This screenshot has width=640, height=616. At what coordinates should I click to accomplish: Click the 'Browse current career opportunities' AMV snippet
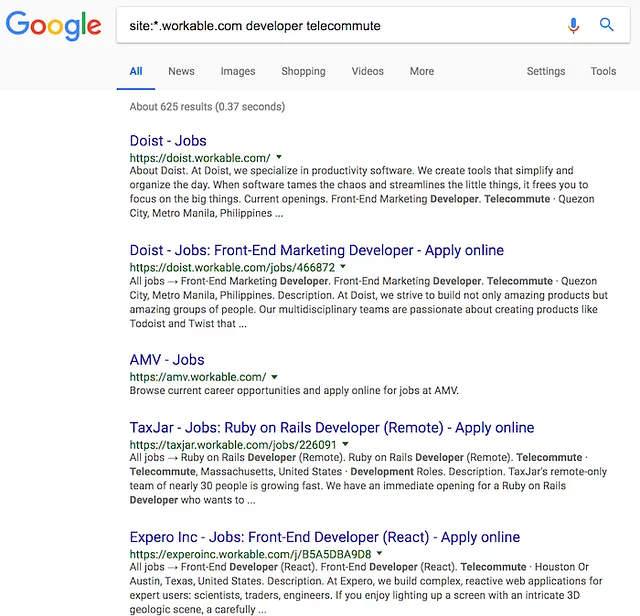tap(294, 391)
